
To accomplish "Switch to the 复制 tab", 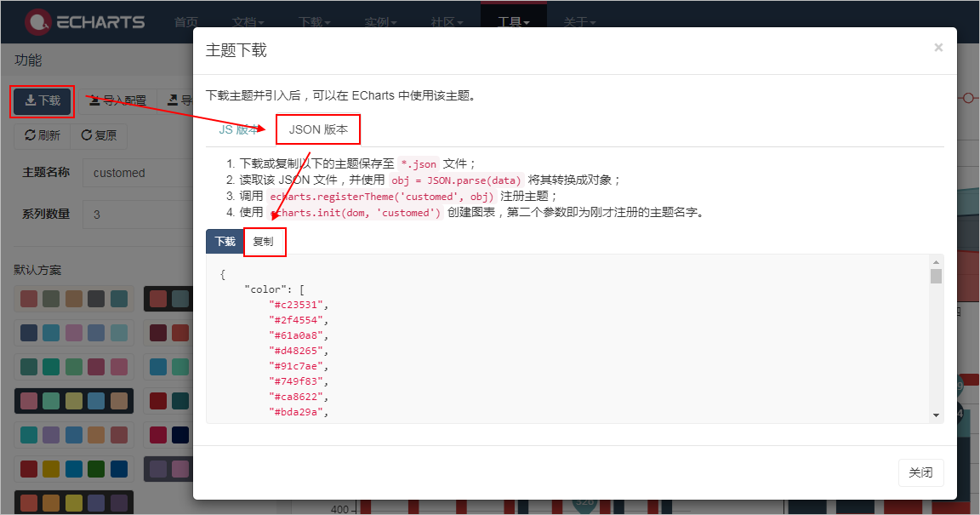I will pos(263,242).
